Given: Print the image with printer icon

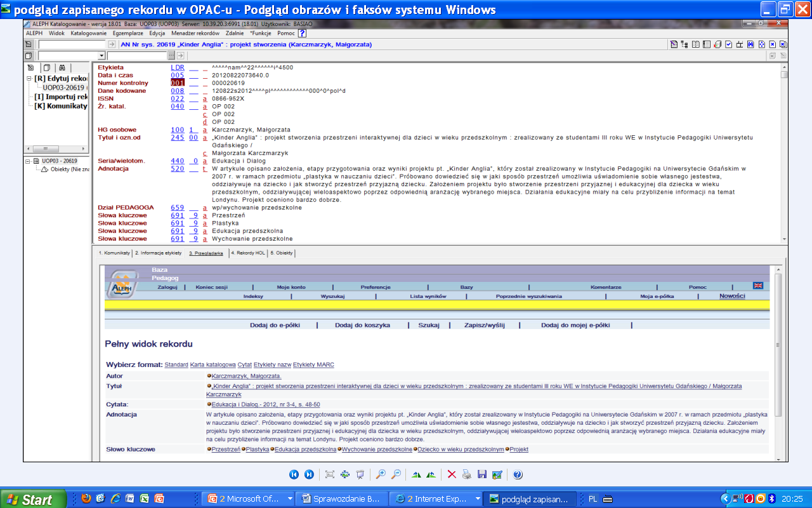Looking at the screenshot, I should [x=467, y=474].
